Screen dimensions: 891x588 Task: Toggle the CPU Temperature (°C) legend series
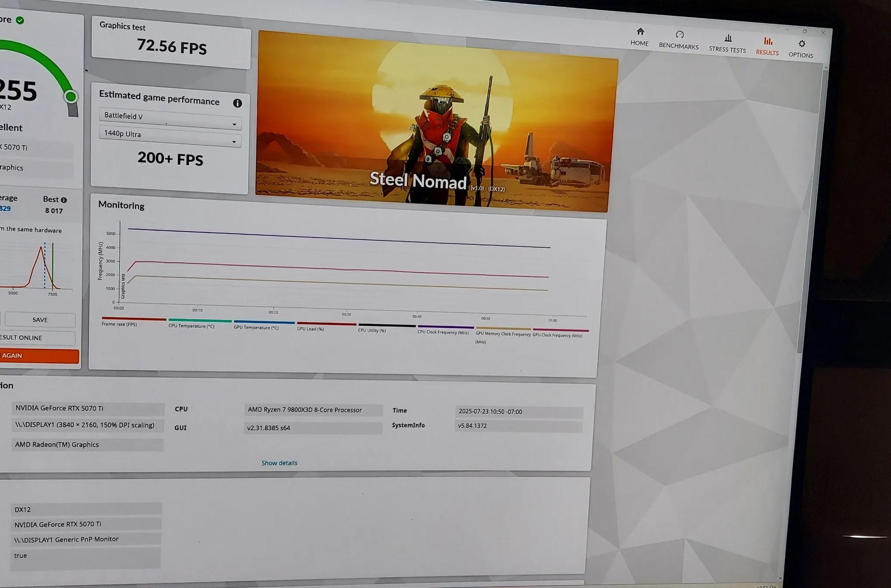click(200, 324)
